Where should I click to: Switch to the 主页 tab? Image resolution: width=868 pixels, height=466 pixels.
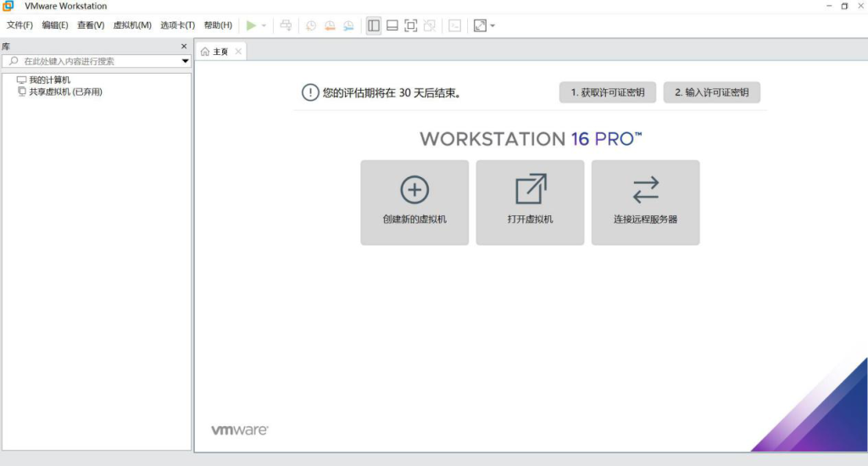coord(220,52)
